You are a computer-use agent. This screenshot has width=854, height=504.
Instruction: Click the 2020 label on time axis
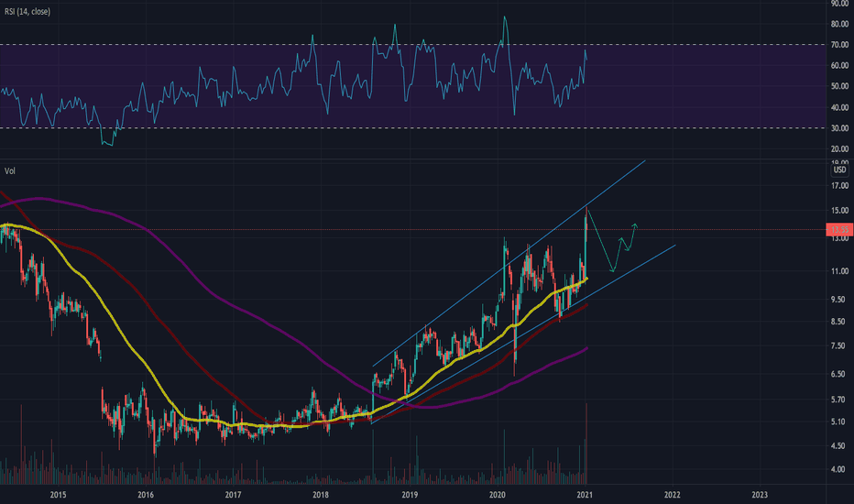click(x=498, y=495)
